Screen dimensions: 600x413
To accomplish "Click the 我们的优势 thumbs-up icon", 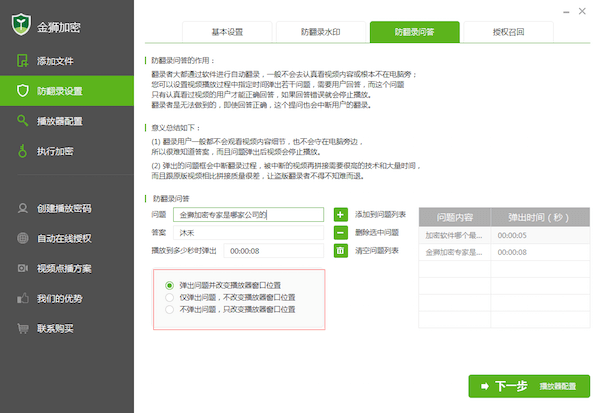I will click(23, 298).
